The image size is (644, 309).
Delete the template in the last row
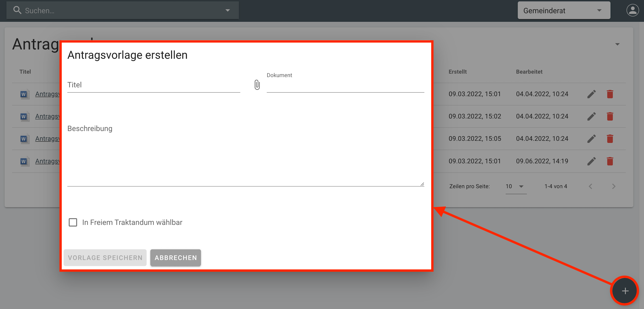click(x=610, y=161)
